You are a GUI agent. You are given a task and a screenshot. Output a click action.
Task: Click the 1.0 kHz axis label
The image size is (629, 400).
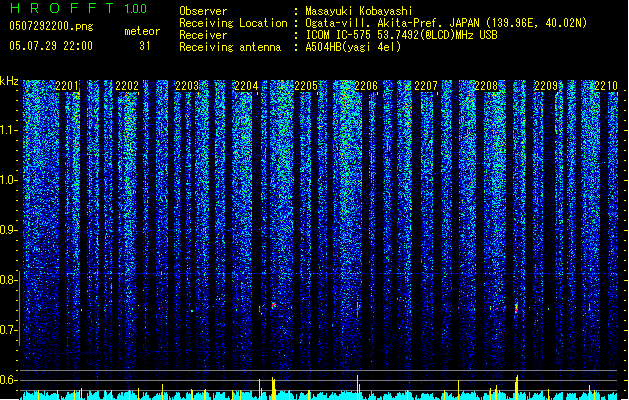coord(9,180)
